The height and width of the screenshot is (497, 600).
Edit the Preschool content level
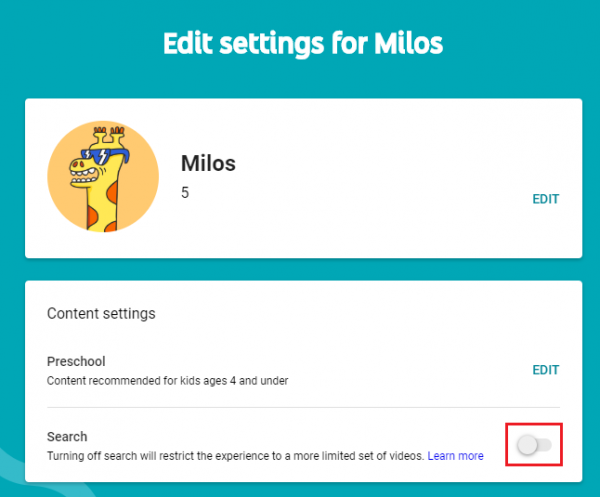(x=546, y=370)
